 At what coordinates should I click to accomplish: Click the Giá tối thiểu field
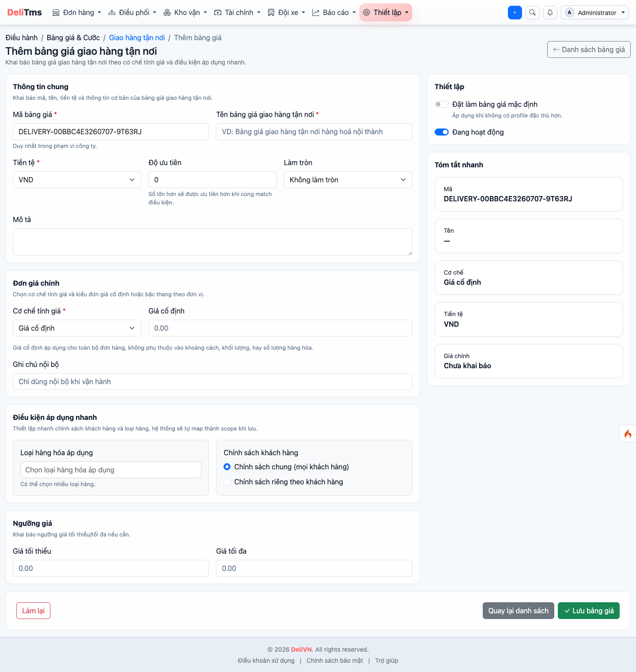(111, 568)
